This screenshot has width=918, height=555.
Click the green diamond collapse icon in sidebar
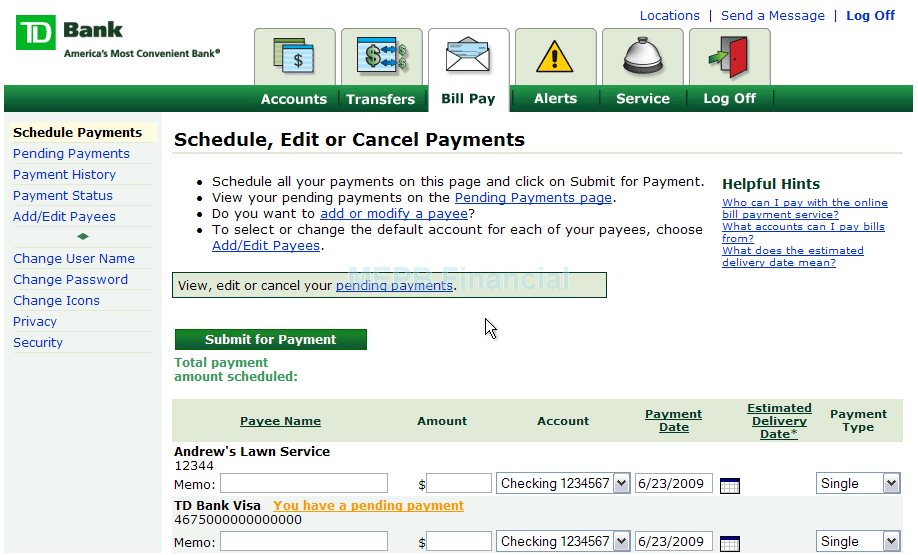coord(83,237)
